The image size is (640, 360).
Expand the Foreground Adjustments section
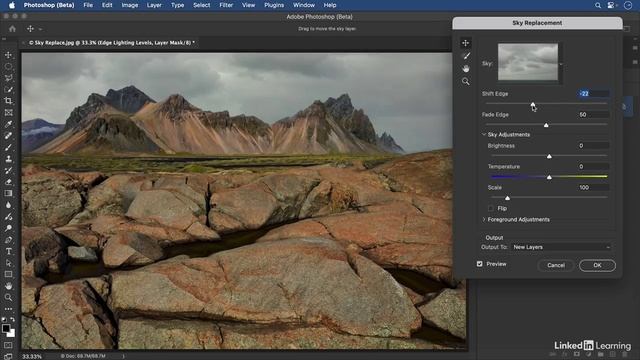pyautogui.click(x=484, y=220)
